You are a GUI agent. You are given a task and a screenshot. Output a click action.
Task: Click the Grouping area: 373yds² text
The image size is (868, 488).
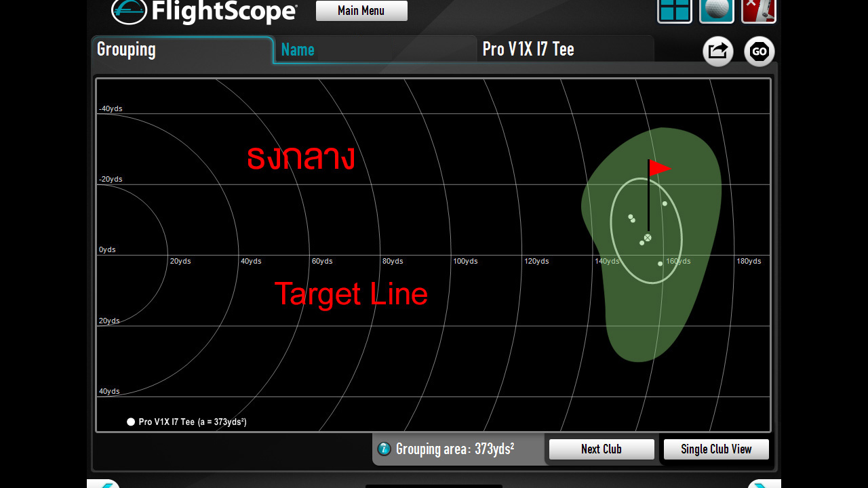pos(455,449)
